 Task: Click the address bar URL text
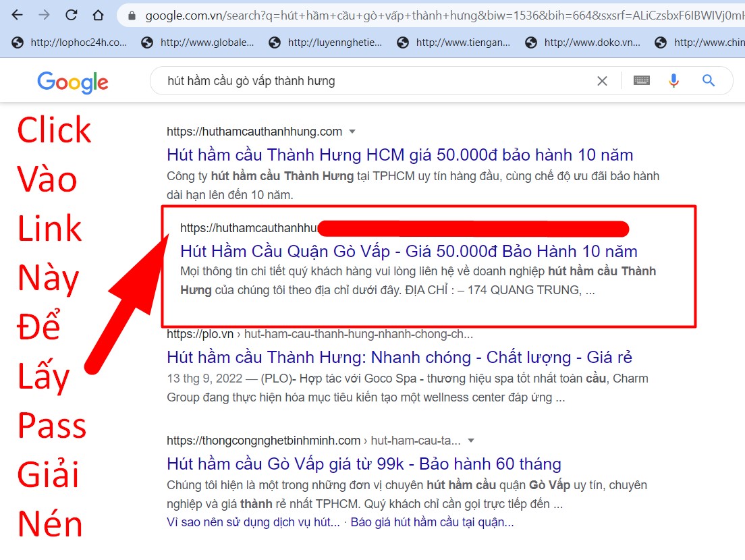point(445,16)
